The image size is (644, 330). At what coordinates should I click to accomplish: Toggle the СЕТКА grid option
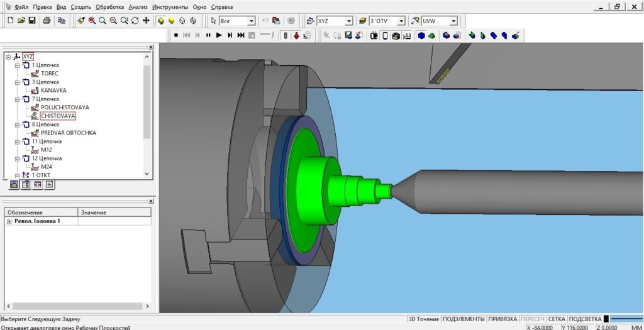pyautogui.click(x=555, y=319)
